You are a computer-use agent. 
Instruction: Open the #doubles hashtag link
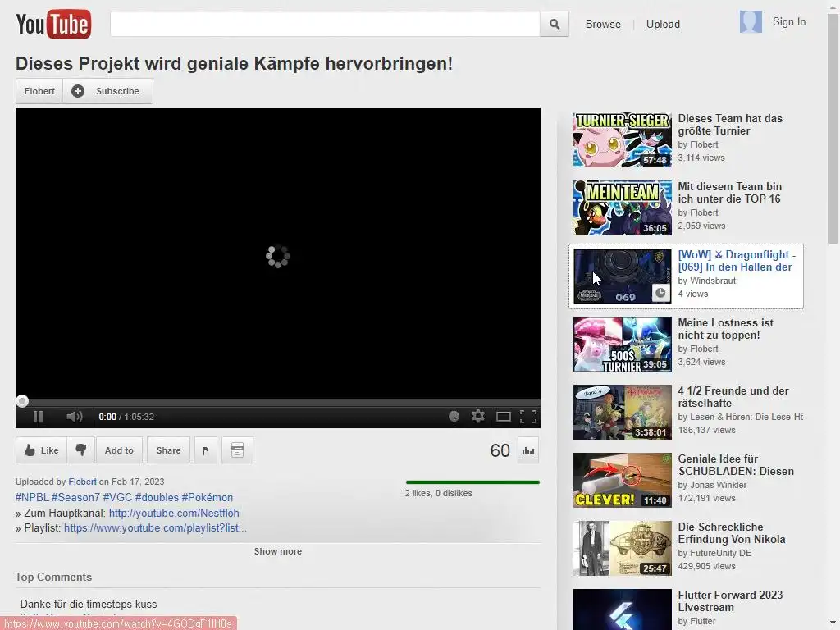(x=157, y=497)
